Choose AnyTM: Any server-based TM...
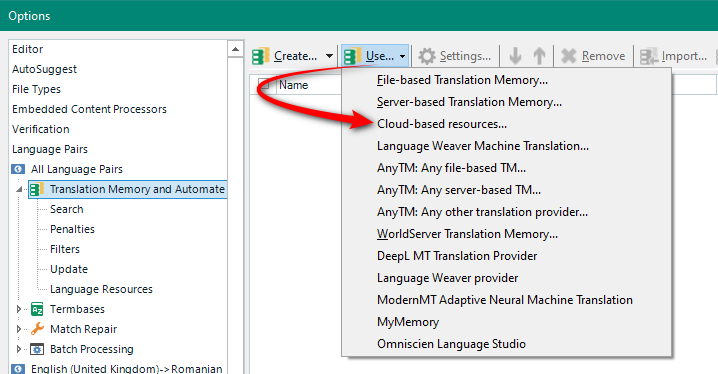Screen dimensions: 718x374 pyautogui.click(x=459, y=190)
